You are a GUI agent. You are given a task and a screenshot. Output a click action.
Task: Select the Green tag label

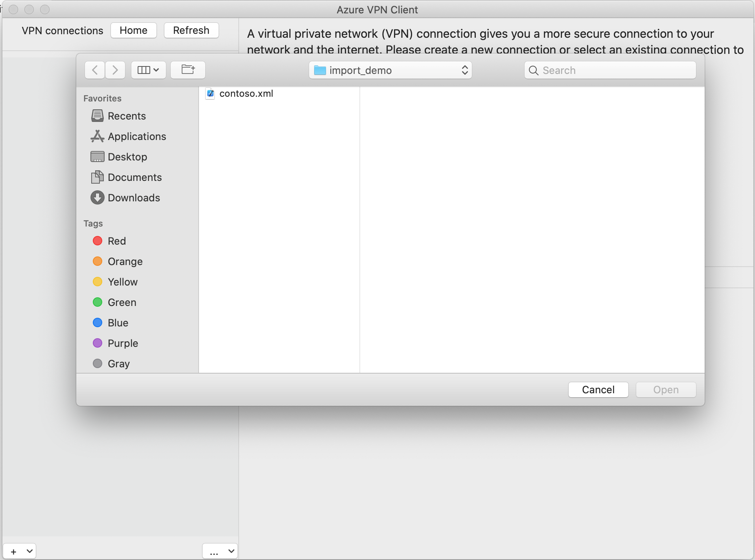(x=122, y=302)
